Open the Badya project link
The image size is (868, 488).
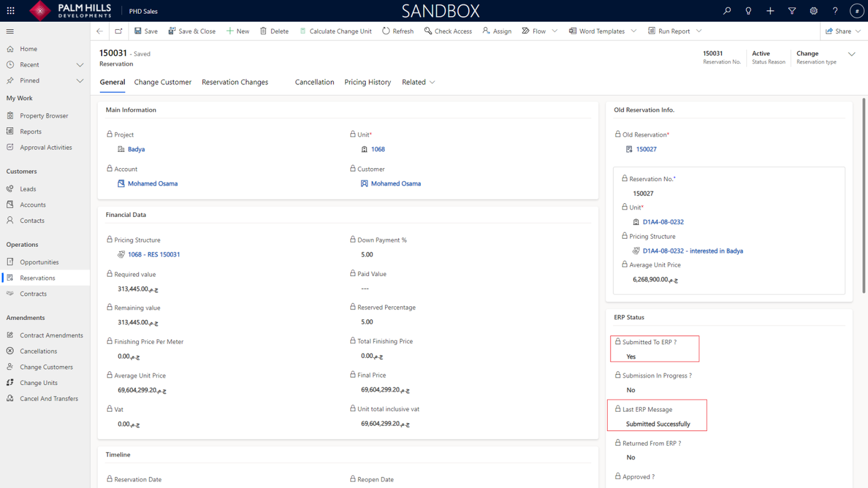[136, 149]
